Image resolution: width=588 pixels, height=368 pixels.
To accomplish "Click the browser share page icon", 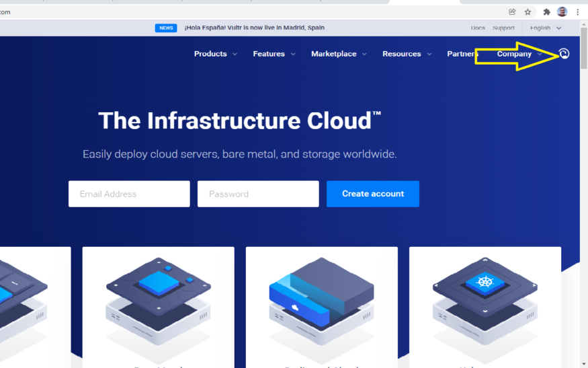I will tap(512, 12).
